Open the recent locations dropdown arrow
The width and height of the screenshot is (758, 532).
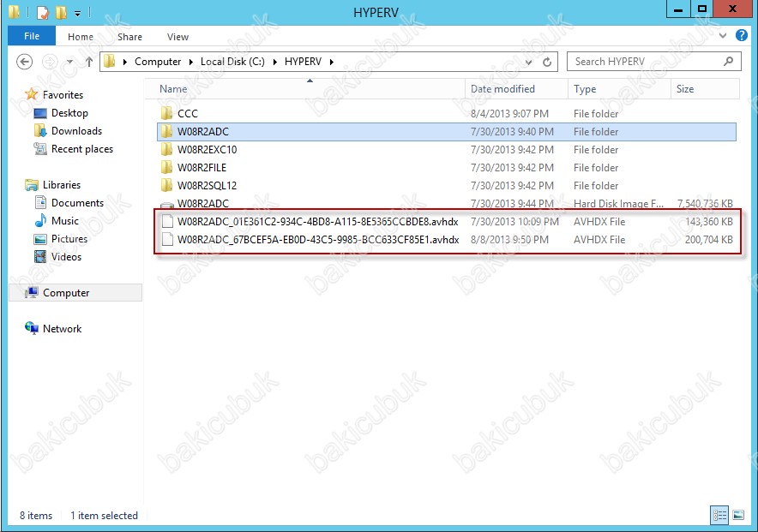70,62
